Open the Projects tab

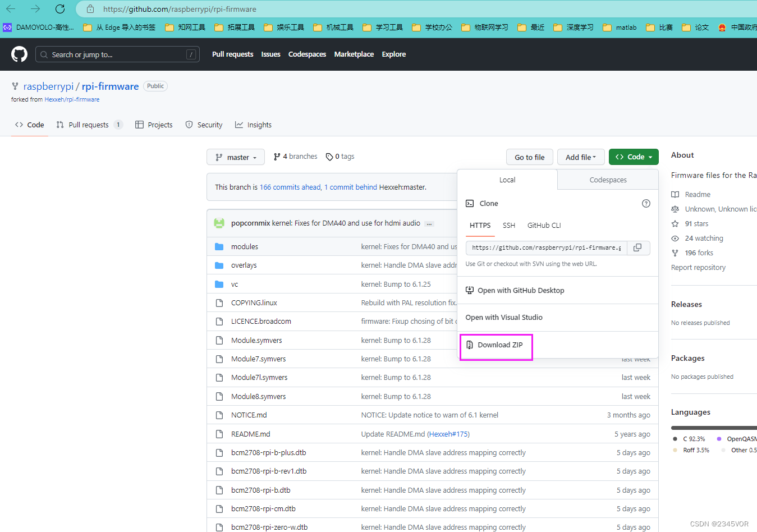[154, 125]
